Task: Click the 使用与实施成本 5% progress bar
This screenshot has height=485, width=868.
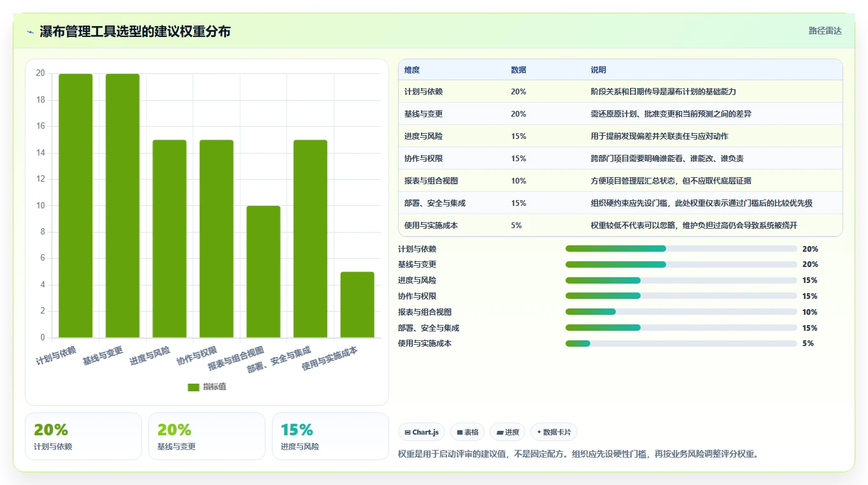Action: (681, 344)
